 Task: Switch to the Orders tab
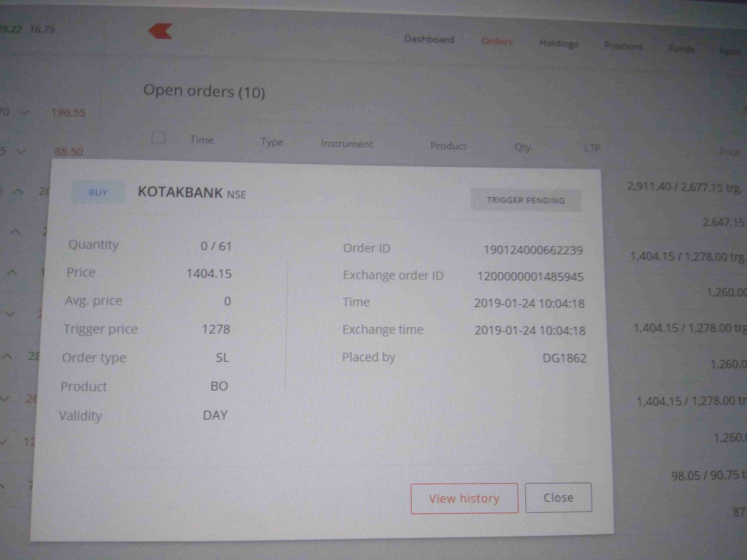(x=497, y=41)
